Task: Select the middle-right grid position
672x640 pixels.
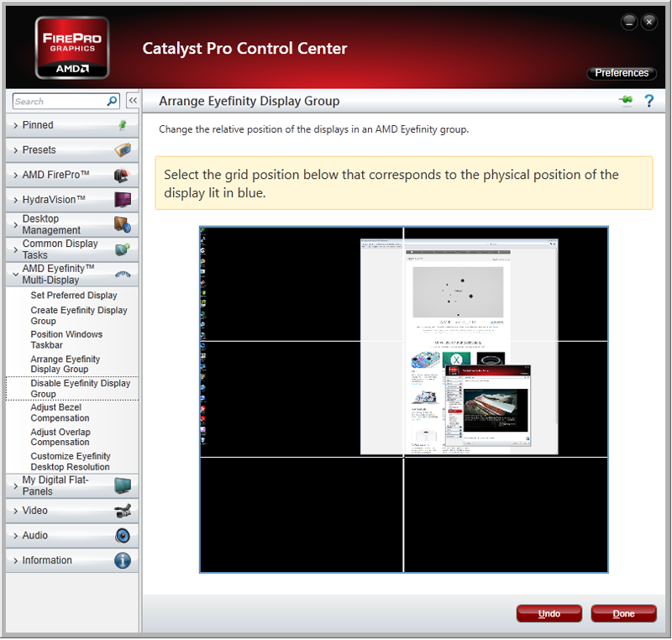Action: (x=507, y=399)
